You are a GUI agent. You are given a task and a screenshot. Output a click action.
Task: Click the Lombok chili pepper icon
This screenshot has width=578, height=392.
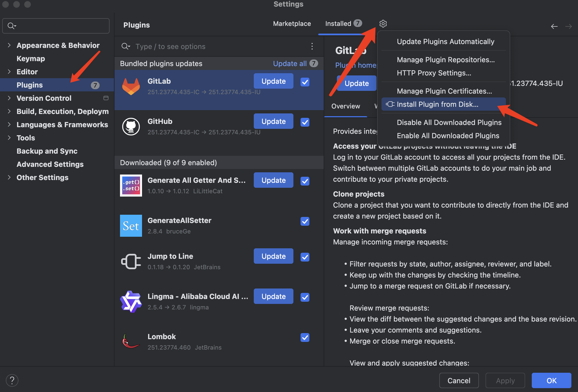131,341
